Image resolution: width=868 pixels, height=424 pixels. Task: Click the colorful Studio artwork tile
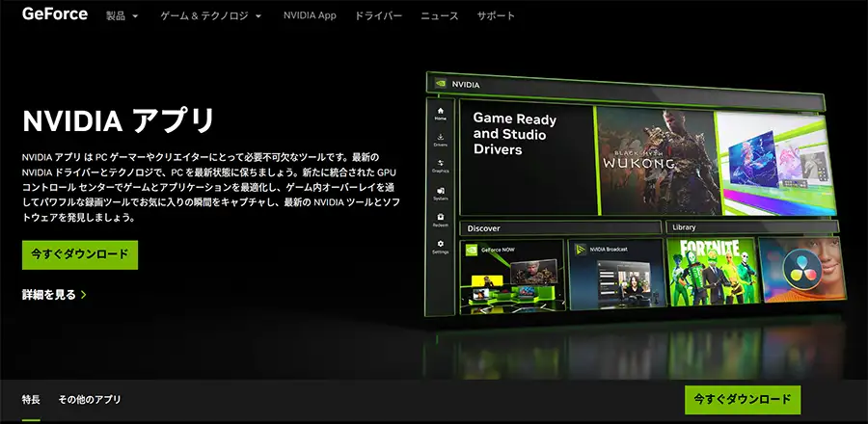(775, 163)
